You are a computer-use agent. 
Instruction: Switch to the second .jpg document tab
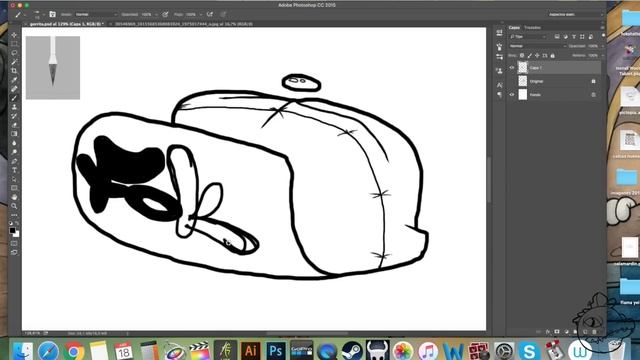pos(183,24)
